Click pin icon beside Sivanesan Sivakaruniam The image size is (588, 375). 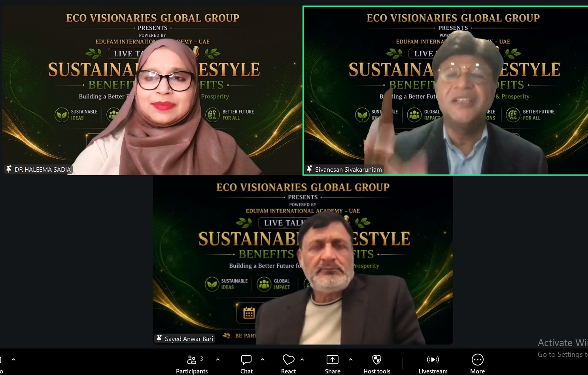point(309,169)
